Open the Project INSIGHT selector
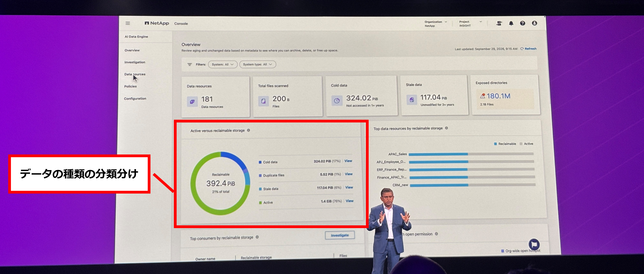Image resolution: width=644 pixels, height=274 pixels. tap(470, 23)
